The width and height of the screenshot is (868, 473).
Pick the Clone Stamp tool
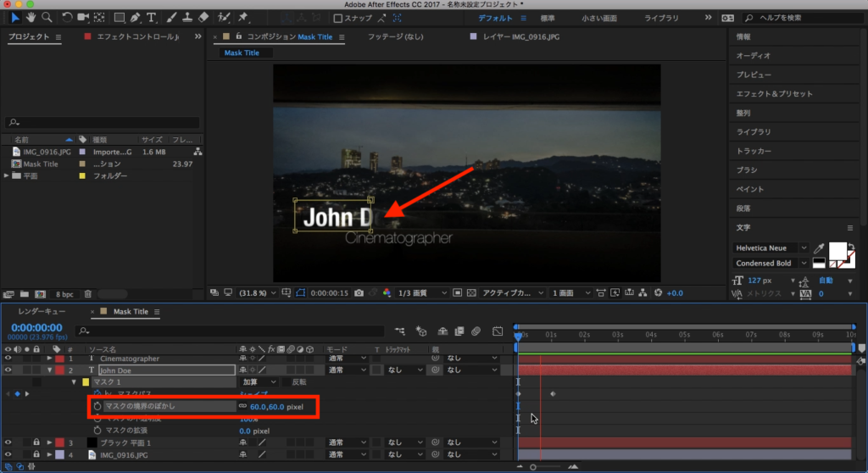tap(187, 17)
